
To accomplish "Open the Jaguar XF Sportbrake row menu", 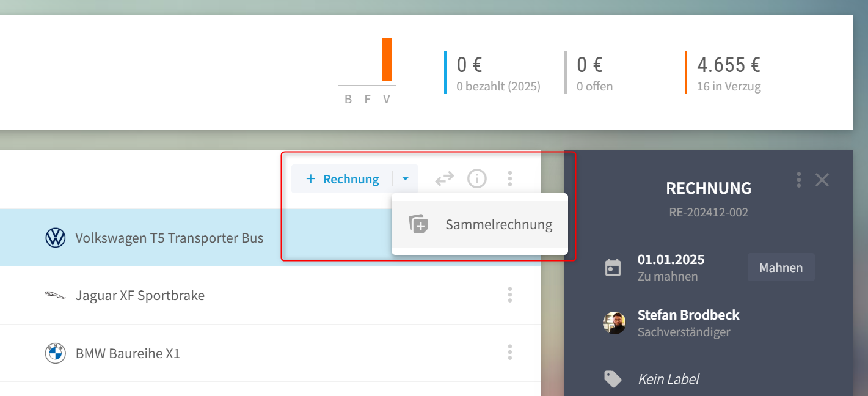I will 510,295.
